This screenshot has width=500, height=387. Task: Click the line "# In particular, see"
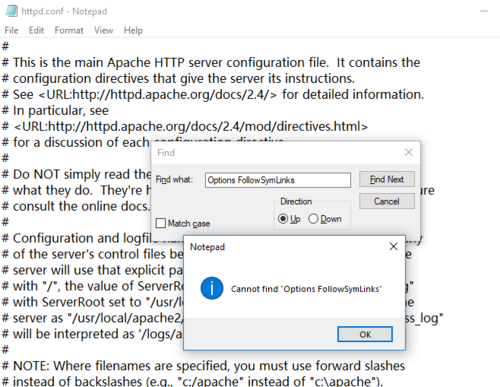pyautogui.click(x=55, y=111)
